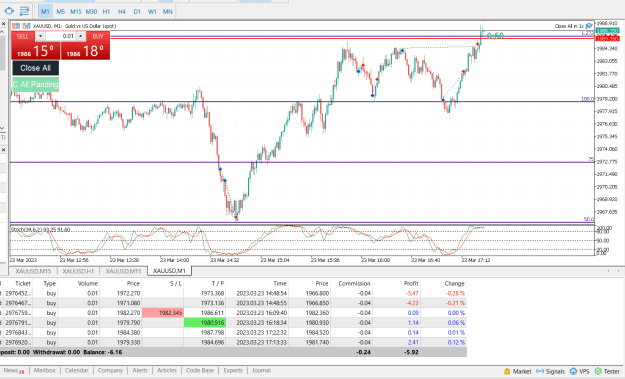This screenshot has width=625, height=379.
Task: Sort trades by Profit column
Action: pyautogui.click(x=411, y=283)
